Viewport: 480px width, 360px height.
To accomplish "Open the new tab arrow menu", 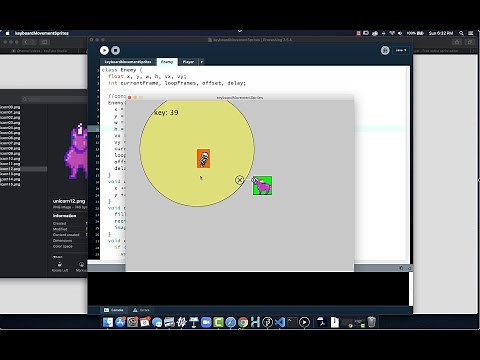I will pyautogui.click(x=201, y=62).
